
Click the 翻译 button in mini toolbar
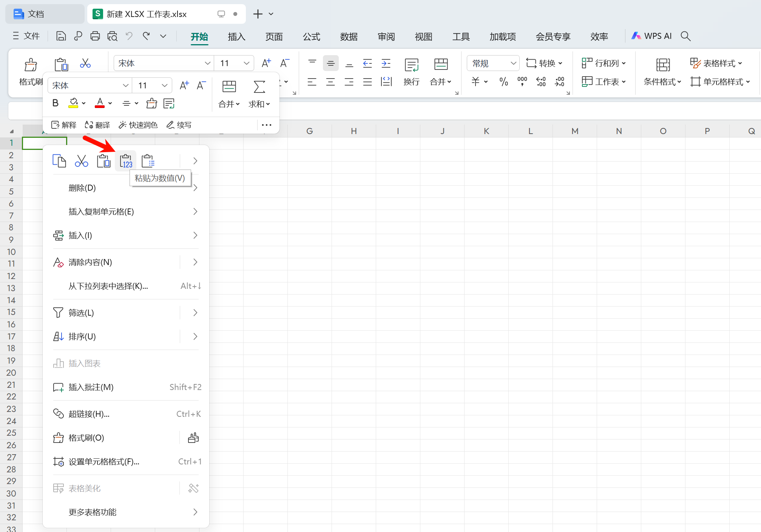(97, 125)
